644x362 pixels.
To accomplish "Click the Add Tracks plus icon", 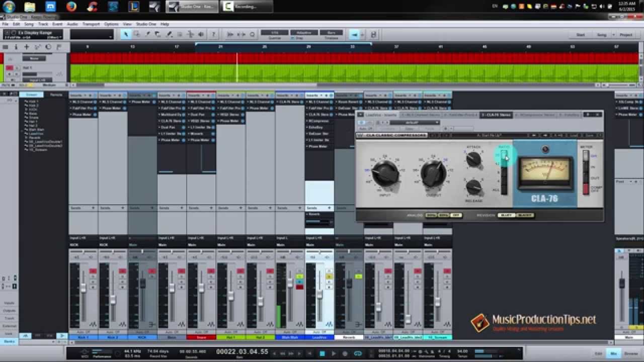I will [x=27, y=47].
